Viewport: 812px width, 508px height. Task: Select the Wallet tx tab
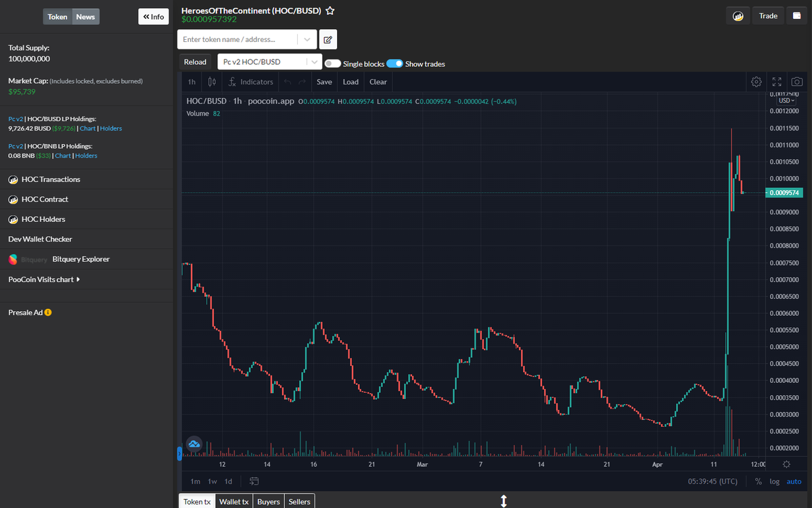coord(235,501)
